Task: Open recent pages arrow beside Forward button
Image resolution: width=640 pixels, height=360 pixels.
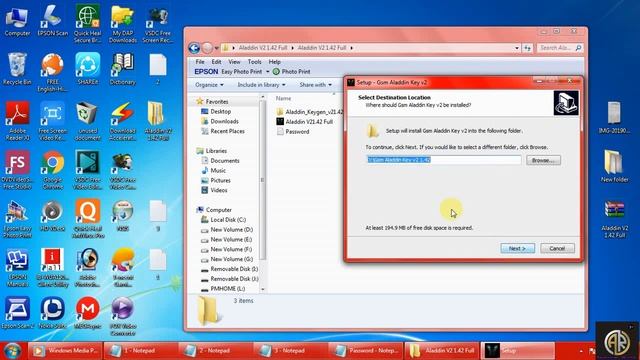Action: pos(216,48)
